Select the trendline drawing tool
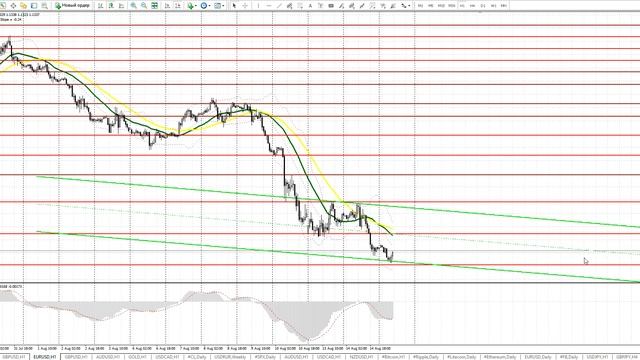The height and width of the screenshot is (360, 640). coord(280,6)
